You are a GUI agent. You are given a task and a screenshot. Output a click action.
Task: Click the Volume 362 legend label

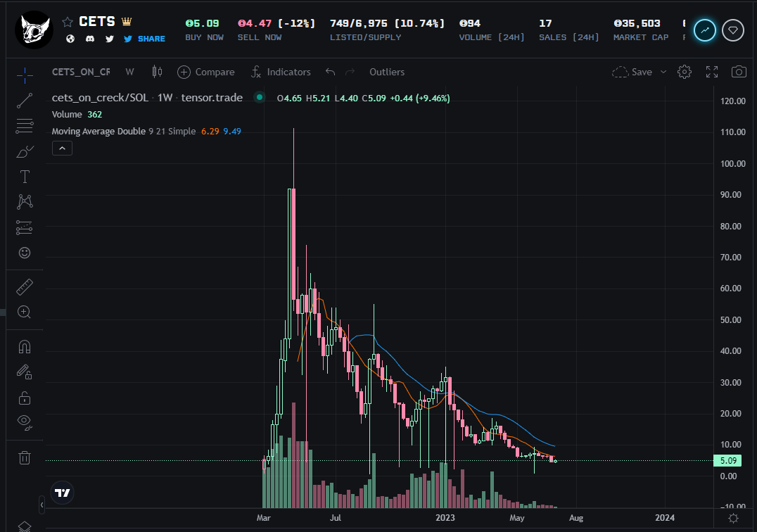coord(77,115)
